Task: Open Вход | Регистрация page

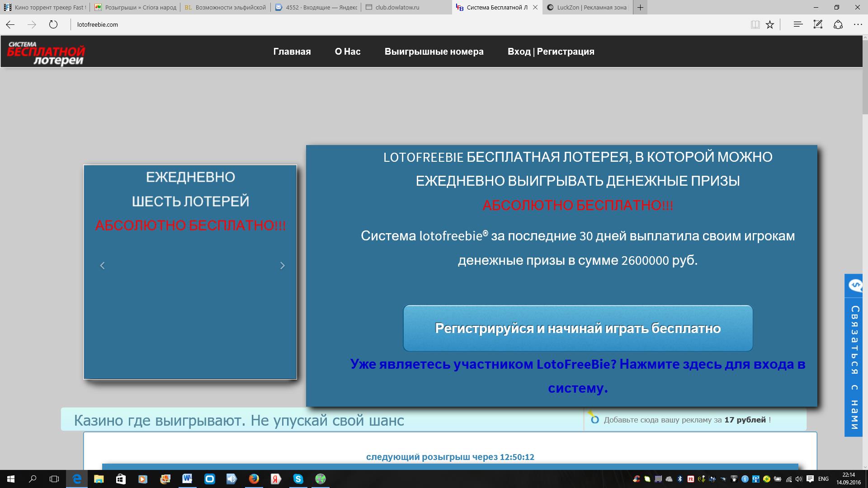Action: (551, 52)
